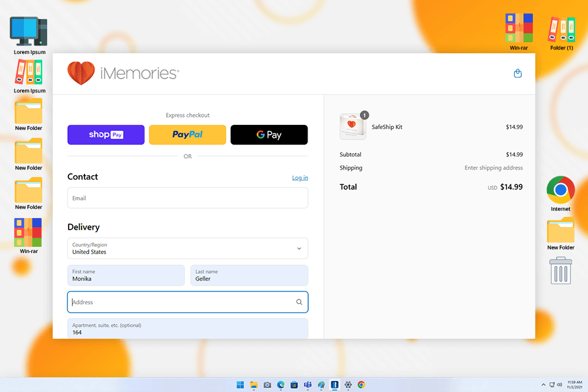588x392 pixels.
Task: Open the Folder (1) desktop icon
Action: (562, 33)
